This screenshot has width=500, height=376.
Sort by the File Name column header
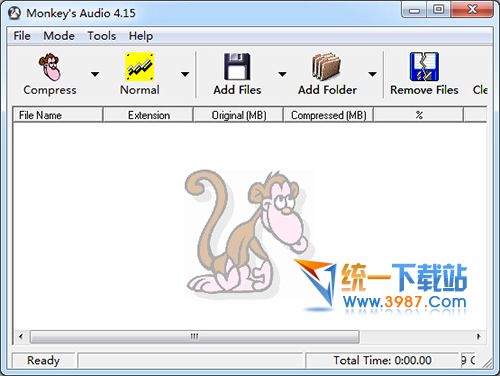[x=58, y=115]
